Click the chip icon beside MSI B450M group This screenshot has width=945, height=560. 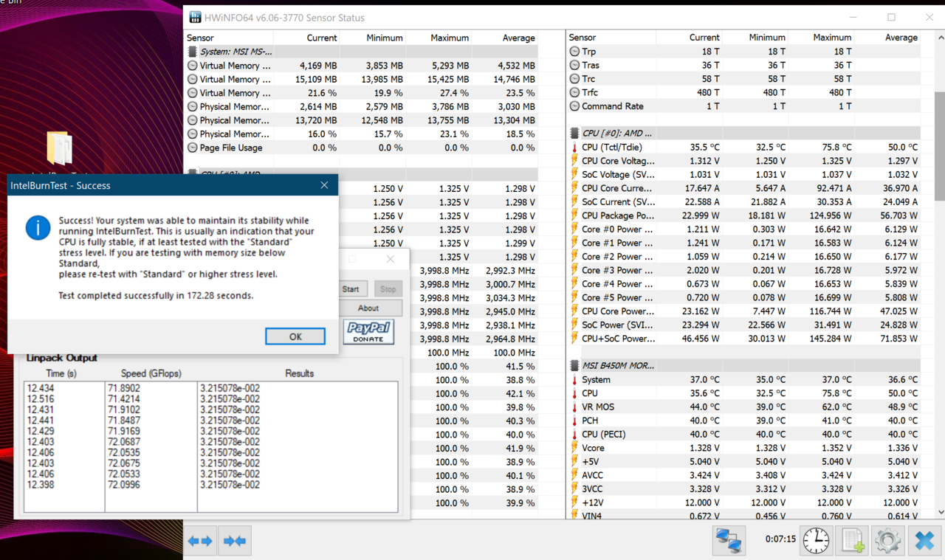[575, 365]
